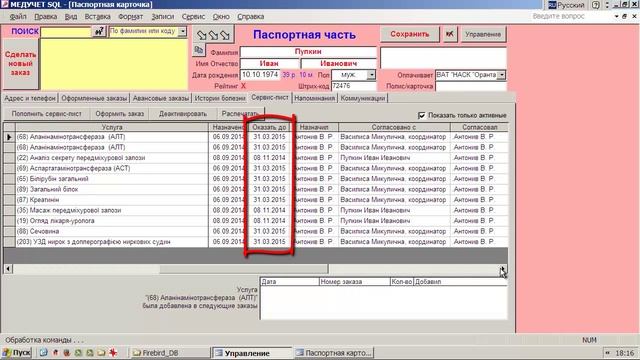Open the toolbar options arrow near Введите вопрос

pyautogui.click(x=616, y=16)
